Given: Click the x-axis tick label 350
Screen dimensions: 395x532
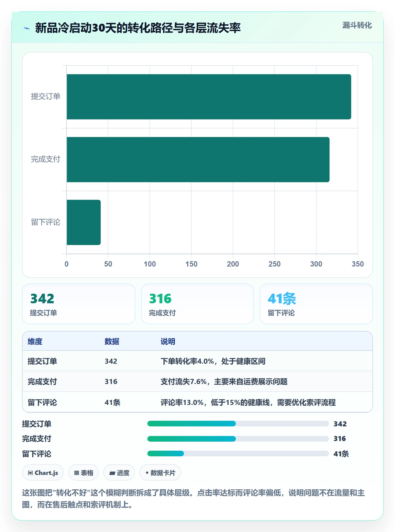Looking at the screenshot, I should 358,264.
